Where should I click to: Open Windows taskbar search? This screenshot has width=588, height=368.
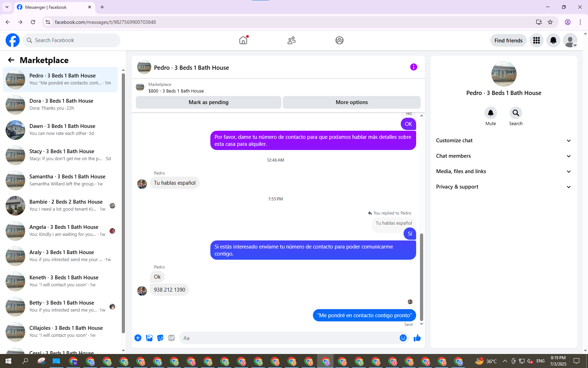[x=25, y=361]
